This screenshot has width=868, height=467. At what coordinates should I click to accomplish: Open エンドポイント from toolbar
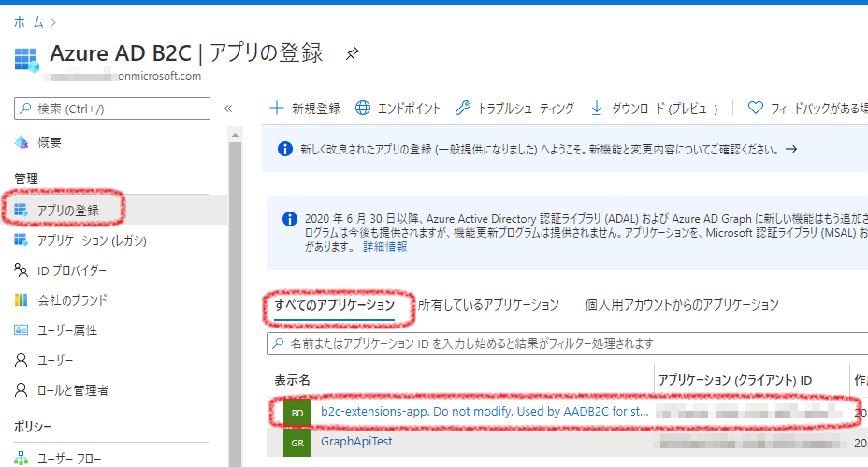coord(398,108)
